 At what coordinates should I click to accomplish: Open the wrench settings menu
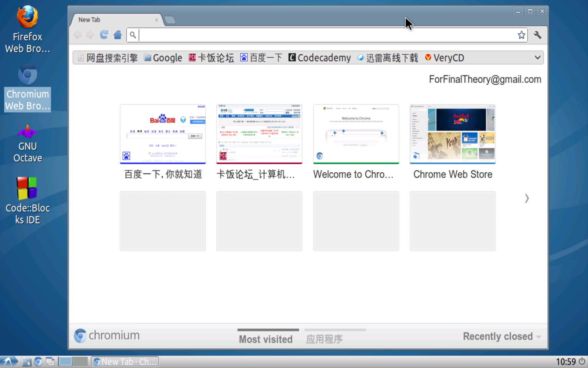(537, 35)
